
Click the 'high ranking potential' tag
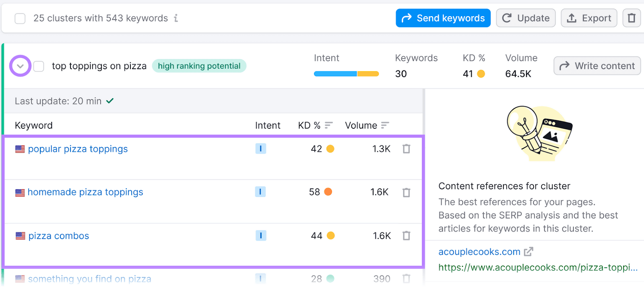pos(199,66)
